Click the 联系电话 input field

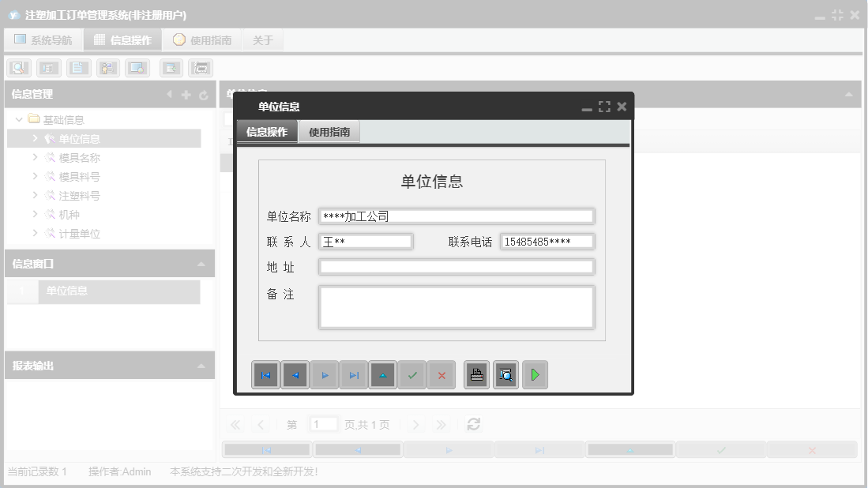547,242
